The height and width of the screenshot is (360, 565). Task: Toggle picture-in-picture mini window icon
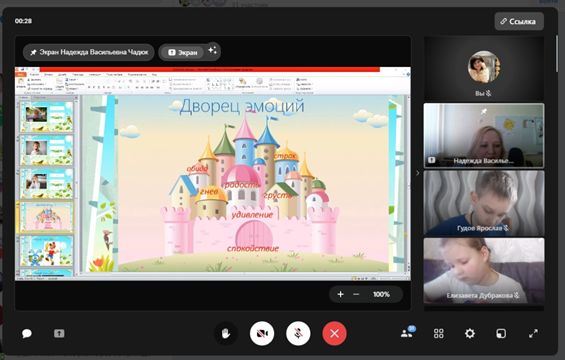[501, 333]
